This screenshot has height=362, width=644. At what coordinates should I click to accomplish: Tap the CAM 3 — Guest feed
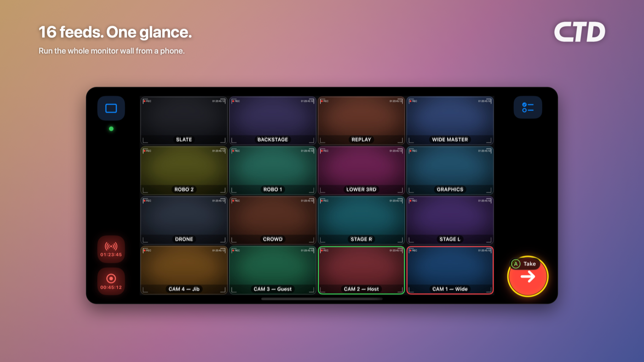pos(273,270)
